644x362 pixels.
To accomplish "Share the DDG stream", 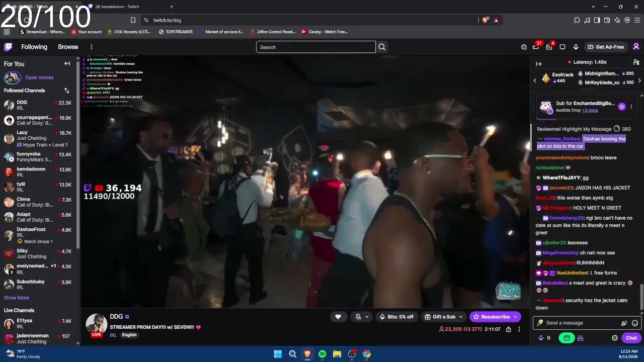I will pos(509,329).
